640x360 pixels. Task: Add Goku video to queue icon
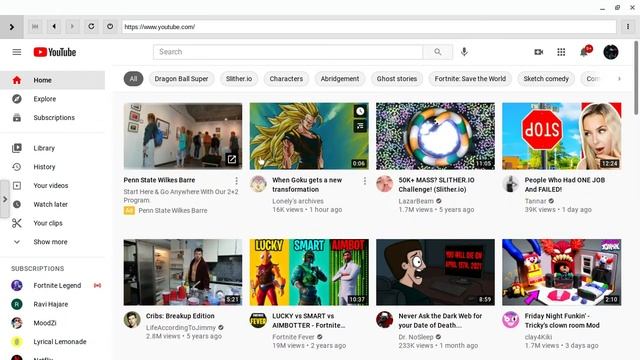360,126
